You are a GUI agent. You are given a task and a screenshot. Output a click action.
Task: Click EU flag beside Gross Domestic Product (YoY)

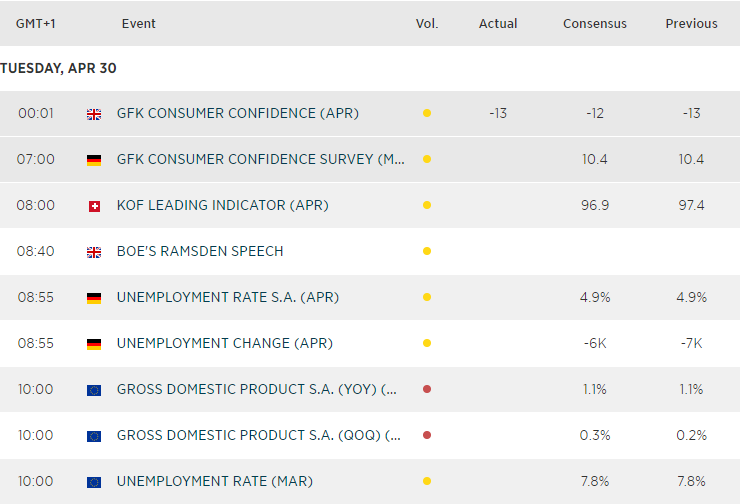pos(94,390)
